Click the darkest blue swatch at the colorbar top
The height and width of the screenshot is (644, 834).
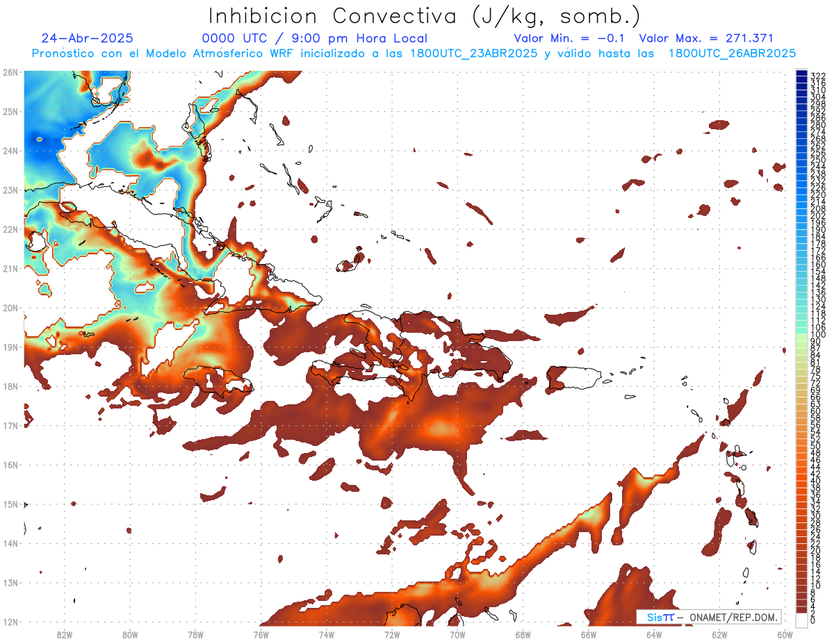click(x=801, y=74)
